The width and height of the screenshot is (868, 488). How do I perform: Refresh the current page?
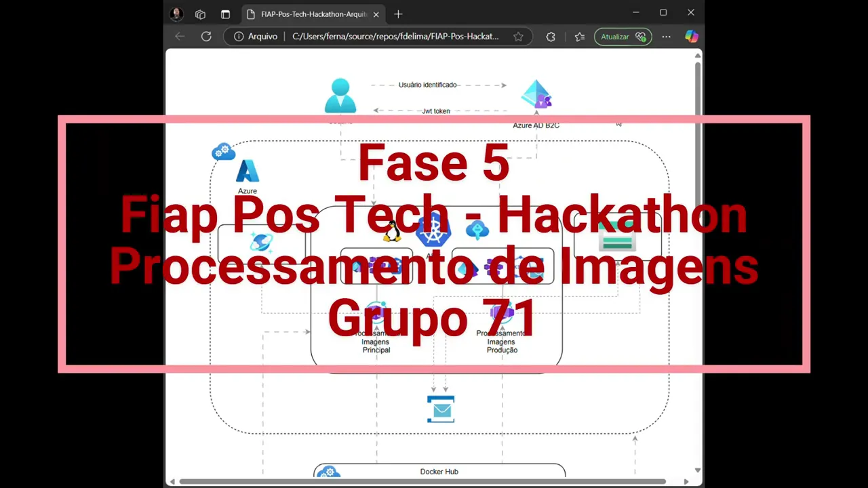click(x=206, y=37)
